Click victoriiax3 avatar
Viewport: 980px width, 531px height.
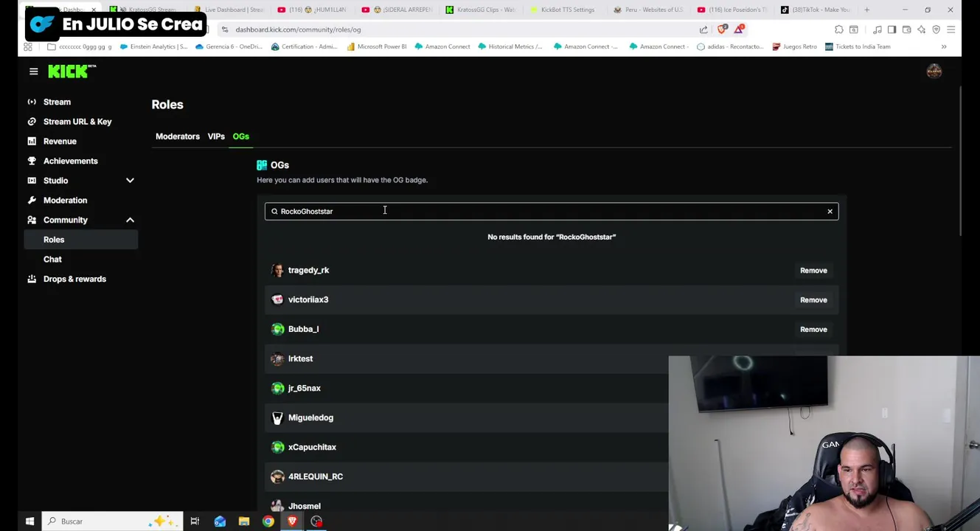(x=277, y=300)
